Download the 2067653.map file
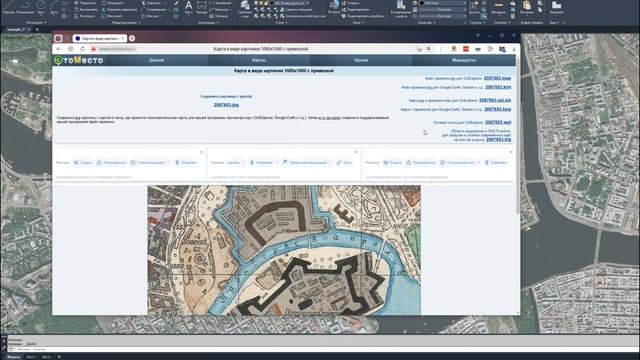This screenshot has width=640, height=360. pyautogui.click(x=497, y=78)
